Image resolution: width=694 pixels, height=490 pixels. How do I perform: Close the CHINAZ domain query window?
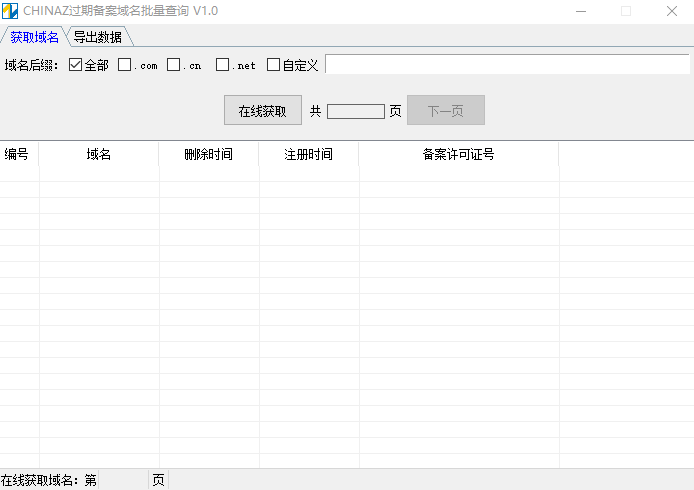(672, 11)
